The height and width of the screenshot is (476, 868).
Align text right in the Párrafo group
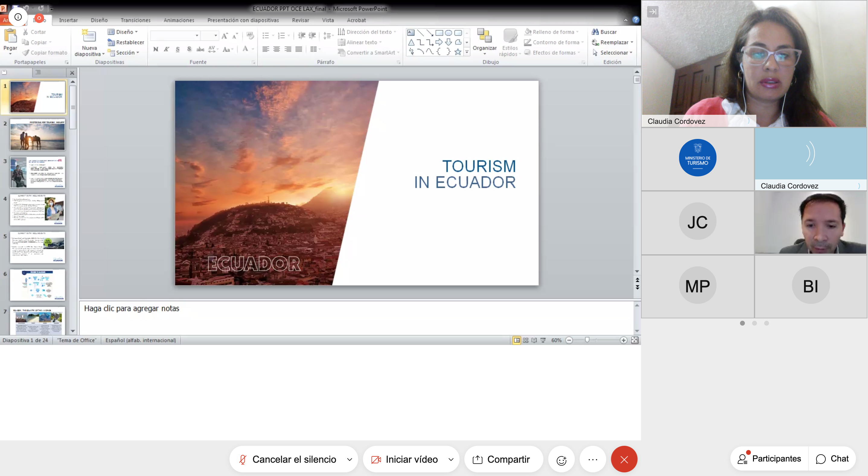[x=288, y=49]
